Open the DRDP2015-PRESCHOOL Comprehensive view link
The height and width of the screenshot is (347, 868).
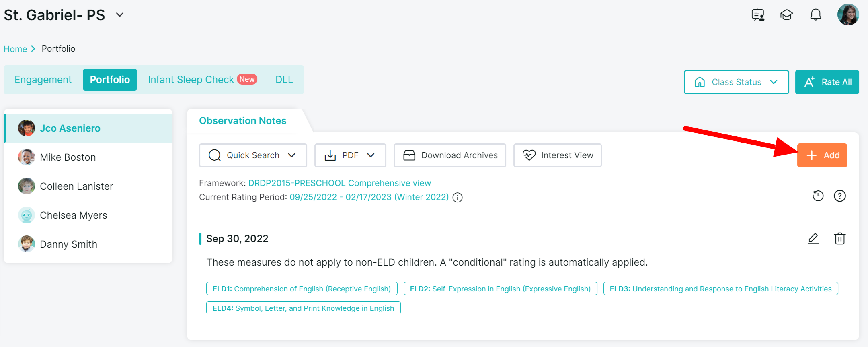339,183
